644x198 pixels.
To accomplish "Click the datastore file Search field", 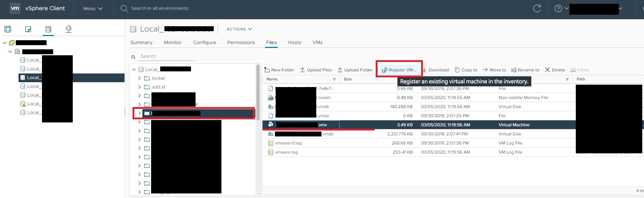I will click(x=167, y=56).
